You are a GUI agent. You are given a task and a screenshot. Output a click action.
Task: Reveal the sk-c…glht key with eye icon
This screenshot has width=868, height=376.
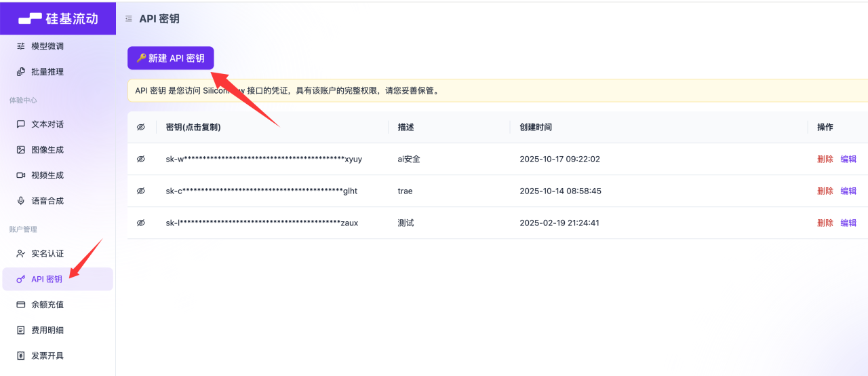pyautogui.click(x=141, y=191)
